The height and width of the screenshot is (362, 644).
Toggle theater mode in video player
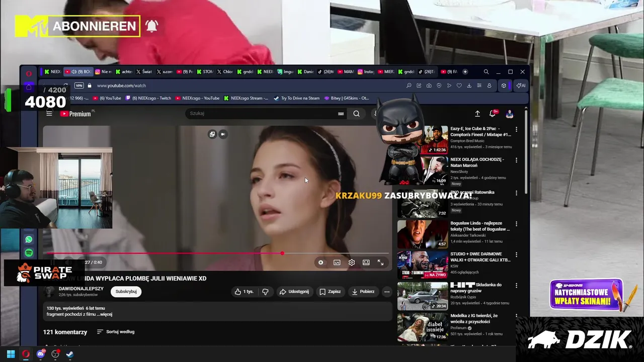366,262
